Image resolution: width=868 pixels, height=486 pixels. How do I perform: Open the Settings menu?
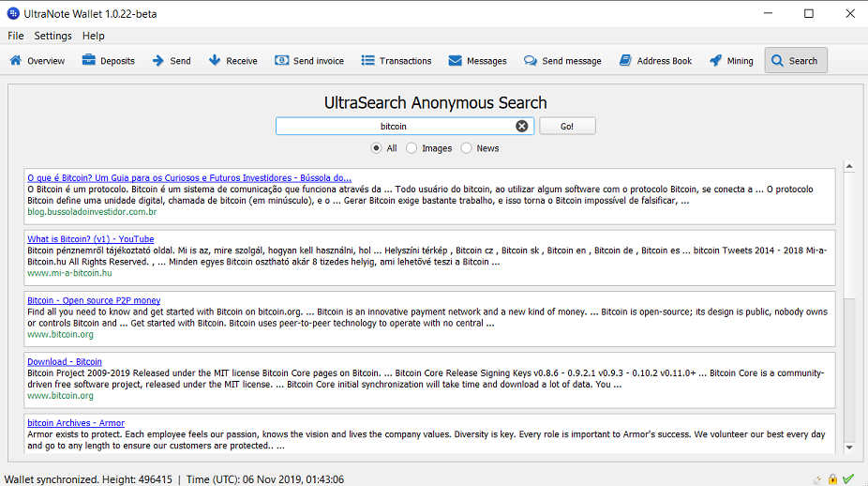53,36
